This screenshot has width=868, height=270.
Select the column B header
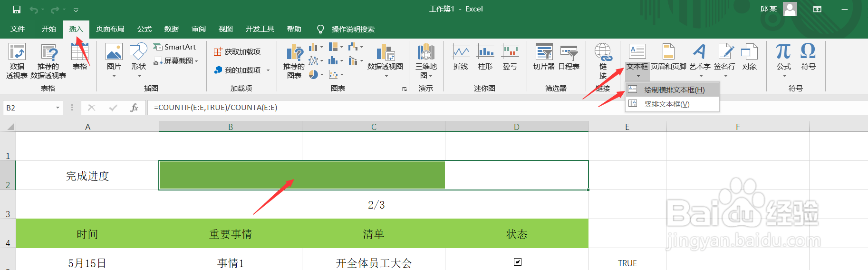[x=231, y=127]
